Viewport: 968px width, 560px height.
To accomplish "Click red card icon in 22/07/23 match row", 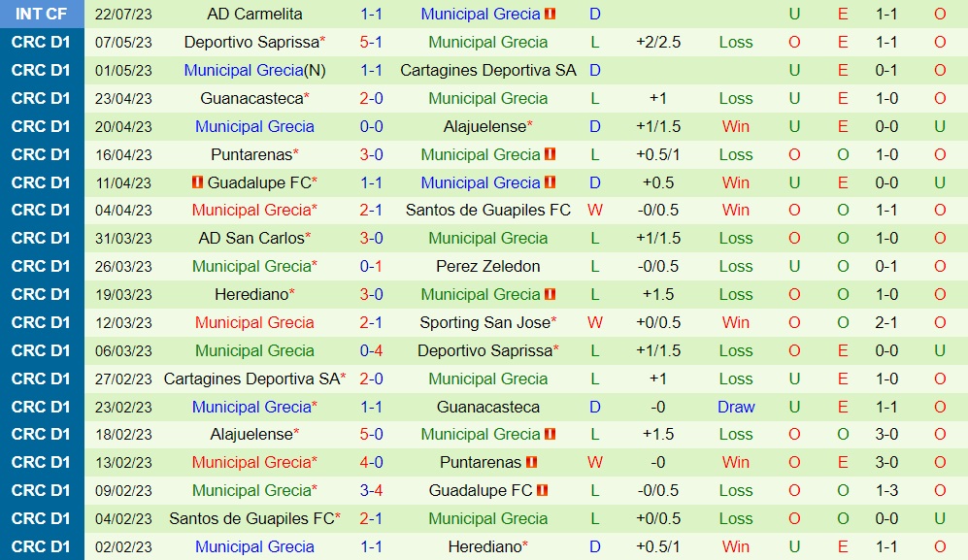I will (551, 15).
